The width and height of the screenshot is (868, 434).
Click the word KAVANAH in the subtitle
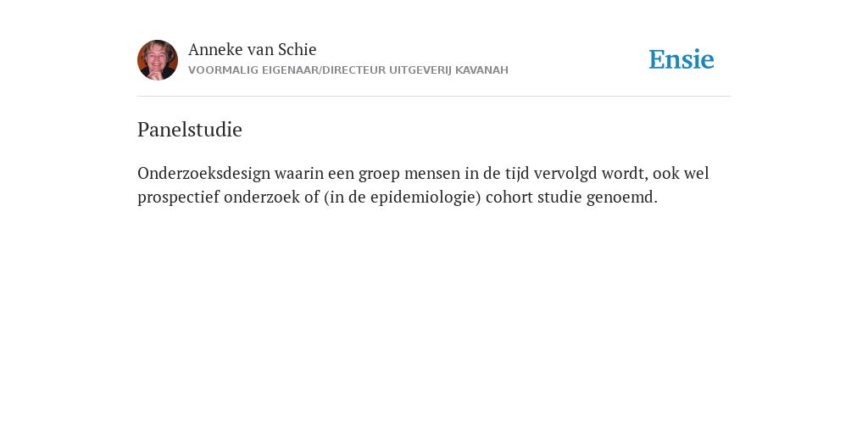pyautogui.click(x=481, y=70)
